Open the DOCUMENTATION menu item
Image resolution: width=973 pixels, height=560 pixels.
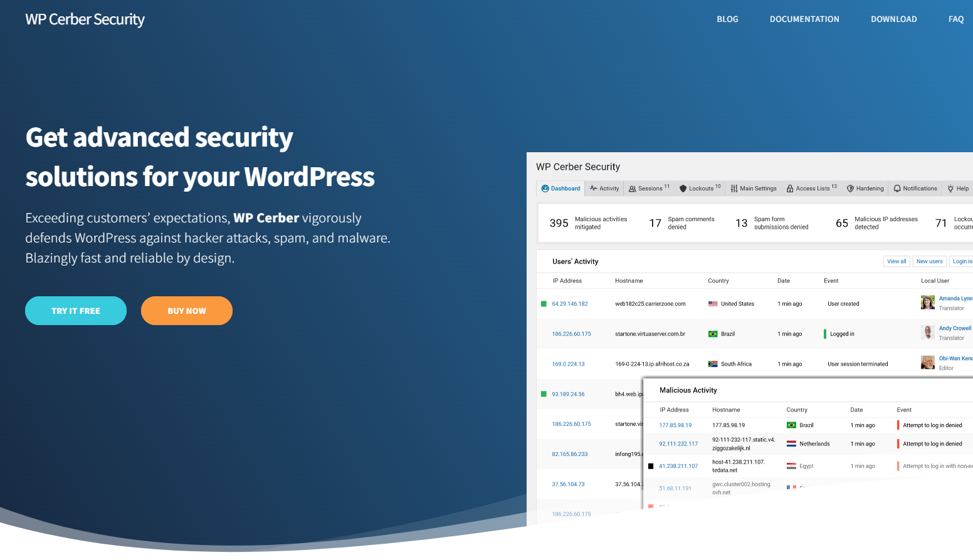point(804,19)
